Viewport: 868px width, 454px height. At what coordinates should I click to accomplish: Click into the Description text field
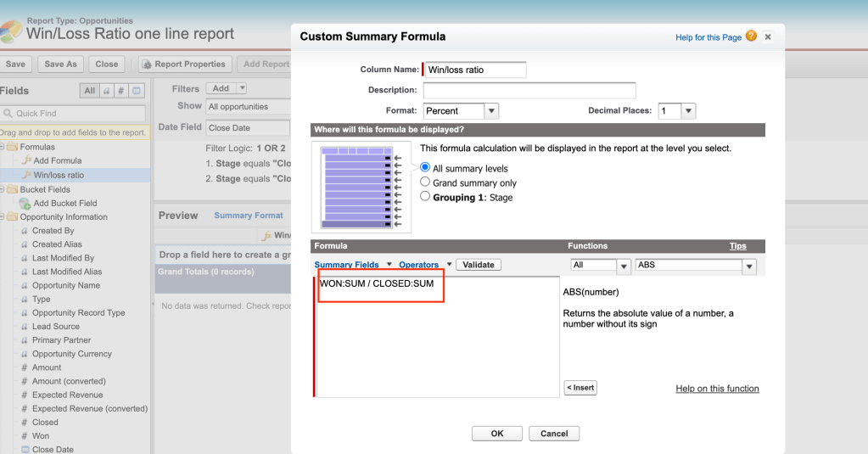tap(529, 90)
